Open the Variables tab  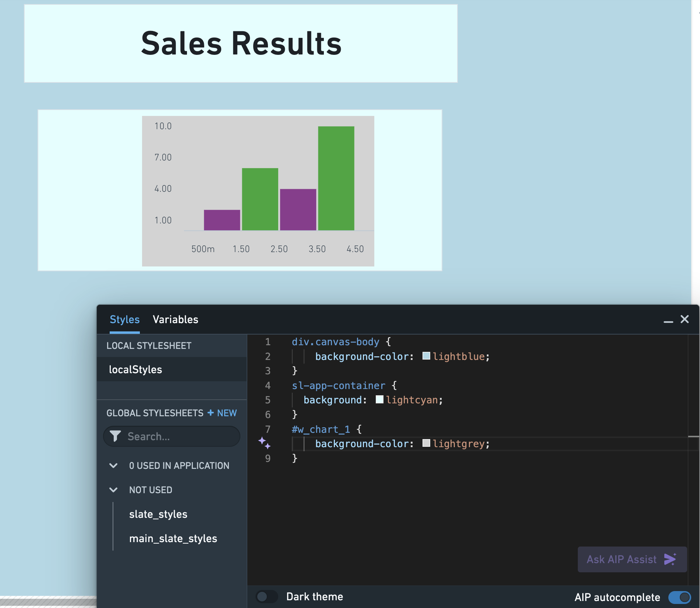(176, 319)
